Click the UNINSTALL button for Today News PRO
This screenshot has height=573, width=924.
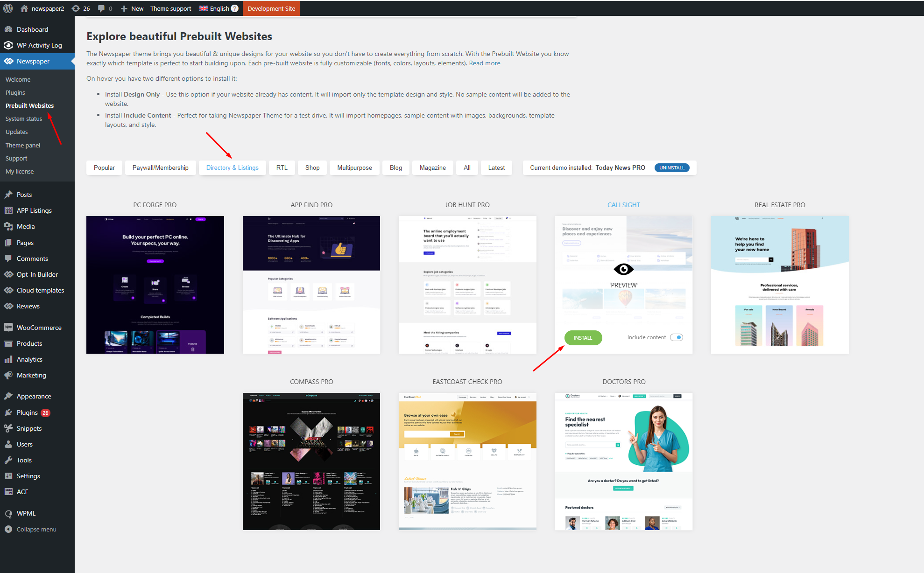click(672, 168)
